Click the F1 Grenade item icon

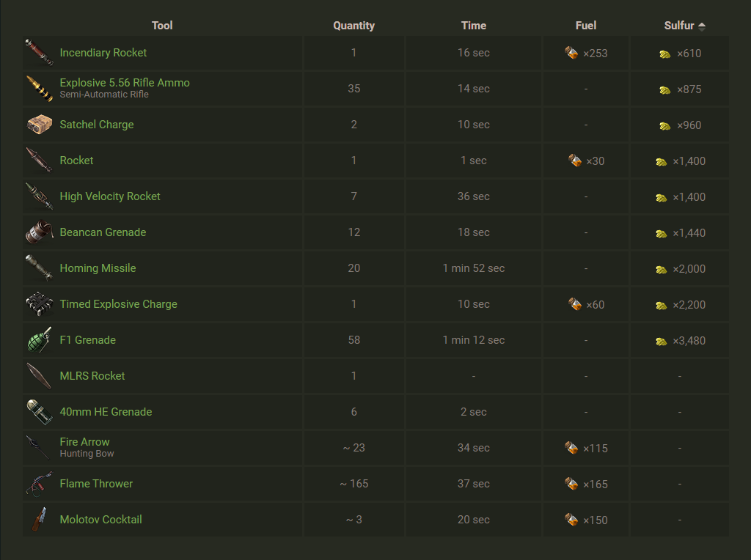(39, 340)
